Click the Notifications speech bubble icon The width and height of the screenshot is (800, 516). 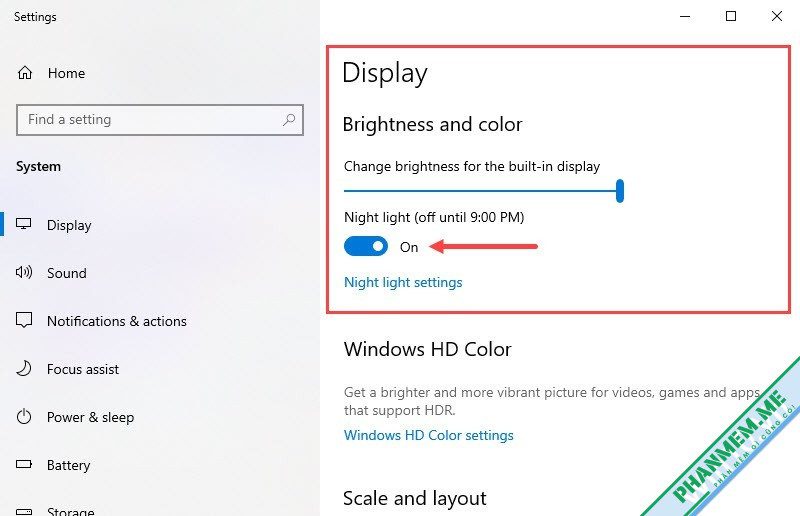[23, 320]
